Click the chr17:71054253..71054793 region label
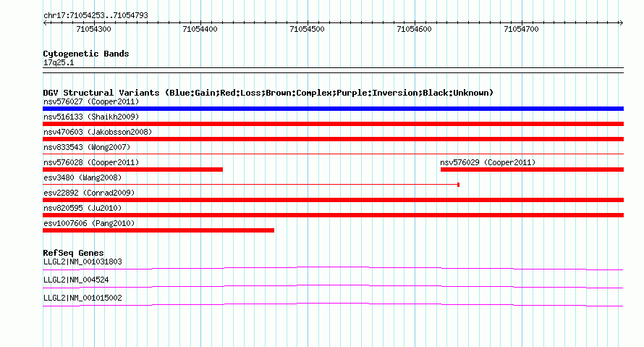The image size is (644, 347). pos(96,16)
